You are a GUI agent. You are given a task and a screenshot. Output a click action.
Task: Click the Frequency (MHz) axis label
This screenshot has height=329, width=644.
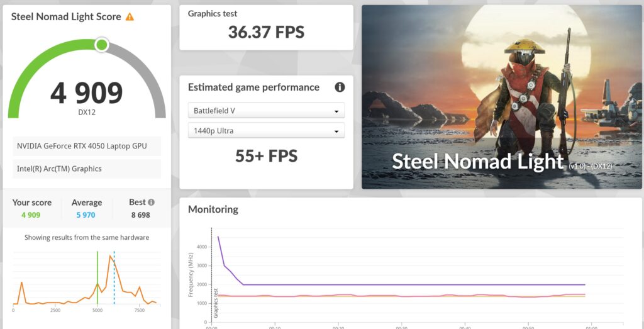[191, 275]
